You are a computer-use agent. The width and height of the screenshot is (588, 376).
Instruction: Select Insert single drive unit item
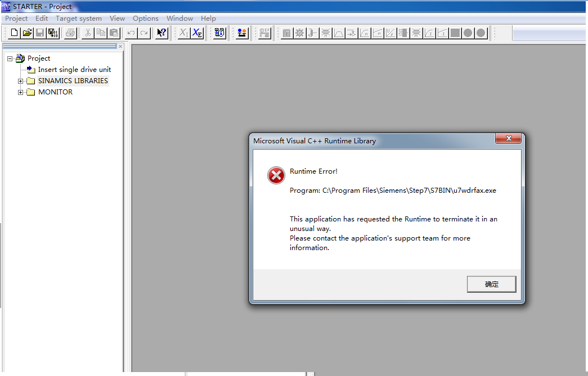[x=74, y=70]
